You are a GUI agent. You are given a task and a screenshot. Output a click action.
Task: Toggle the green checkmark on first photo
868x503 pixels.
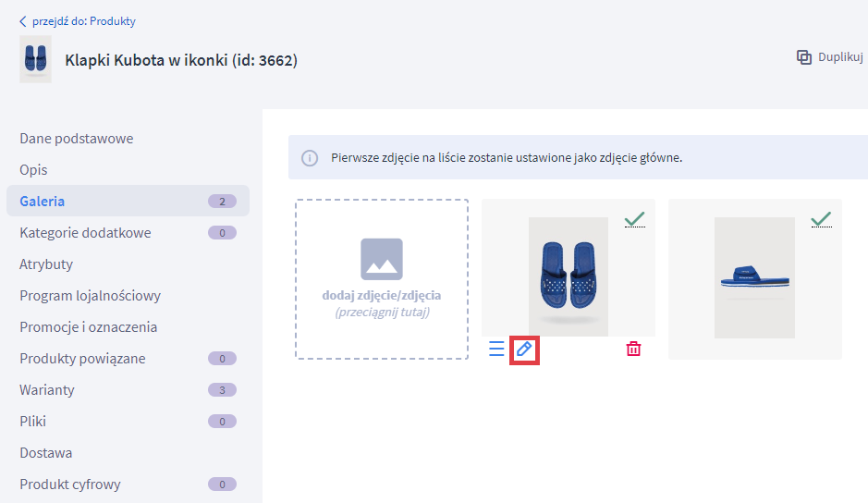[634, 219]
